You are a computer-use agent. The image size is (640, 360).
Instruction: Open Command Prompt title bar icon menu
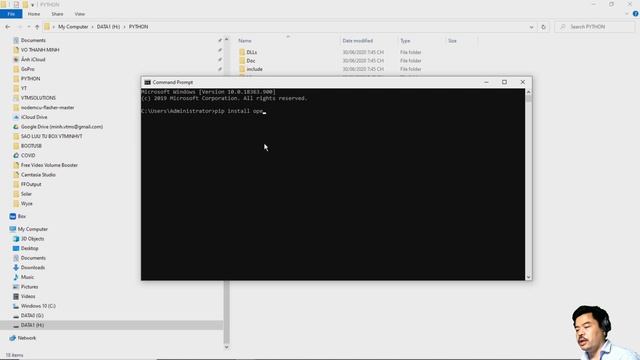147,82
